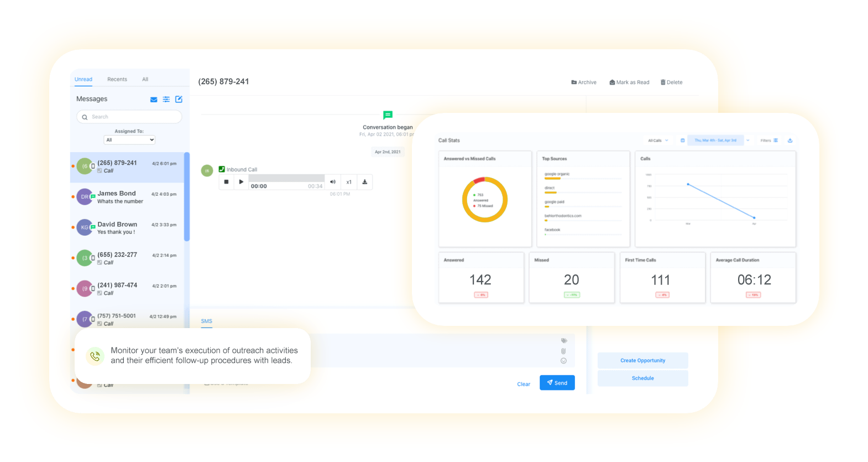Expand the date range chevron

coord(748,141)
